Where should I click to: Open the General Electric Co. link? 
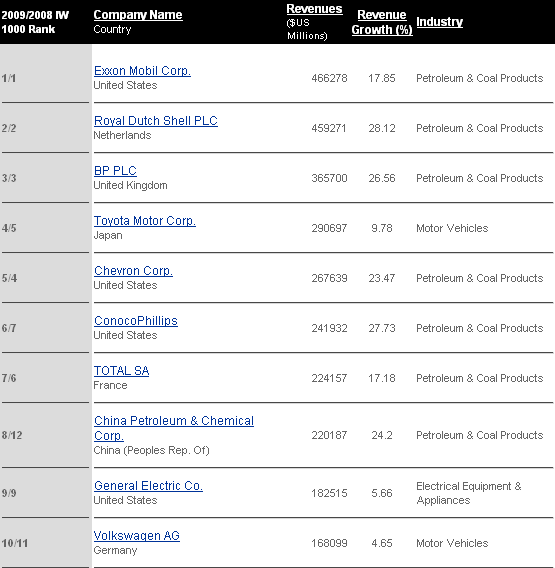(148, 486)
